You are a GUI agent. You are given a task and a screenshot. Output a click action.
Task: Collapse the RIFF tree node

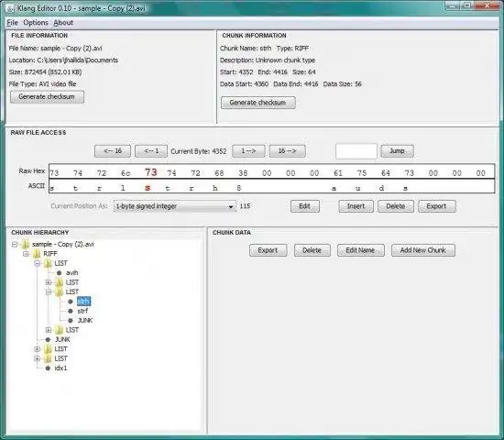(26, 254)
